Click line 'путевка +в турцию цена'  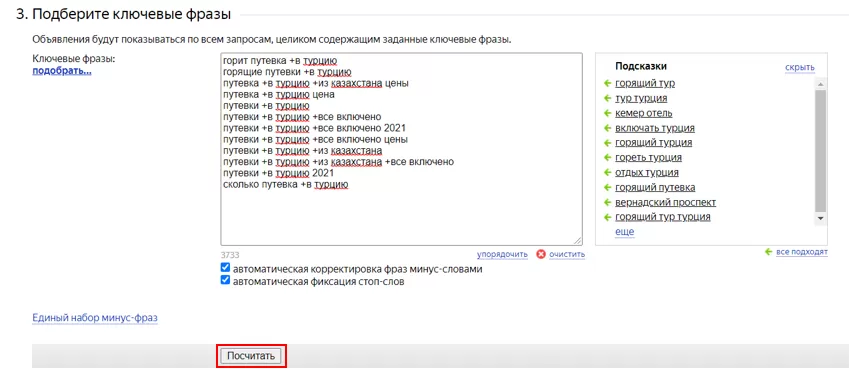point(279,95)
